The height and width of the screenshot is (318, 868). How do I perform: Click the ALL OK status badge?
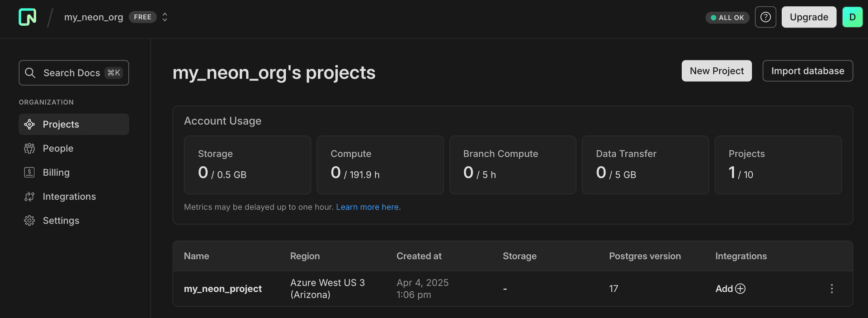click(x=727, y=18)
